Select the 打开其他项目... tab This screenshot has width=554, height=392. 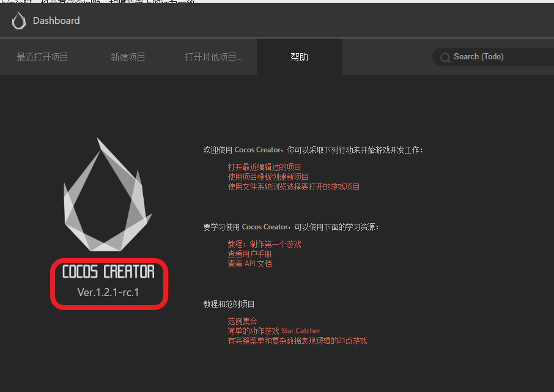[214, 57]
